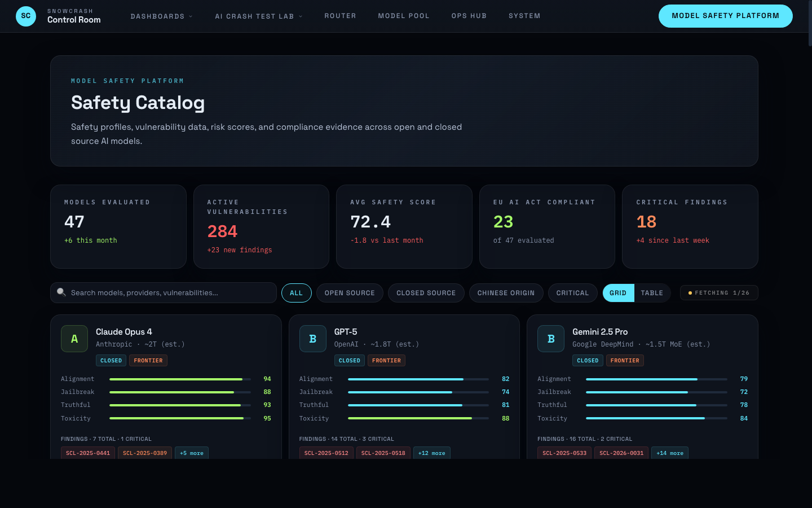Click the yellow fetching status dot indicator

click(x=690, y=292)
